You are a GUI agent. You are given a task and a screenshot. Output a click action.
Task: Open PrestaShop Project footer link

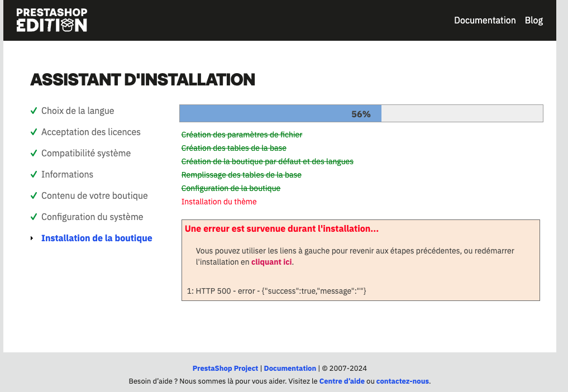tap(225, 369)
